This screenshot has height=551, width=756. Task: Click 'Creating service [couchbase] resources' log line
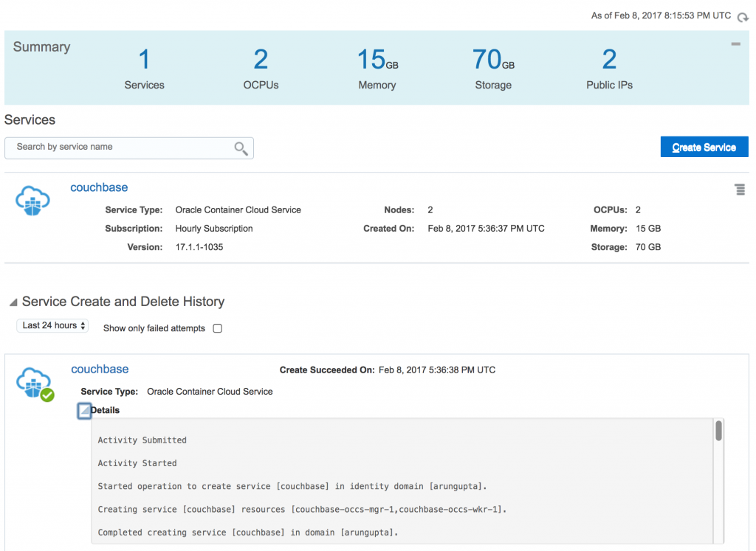click(x=302, y=509)
